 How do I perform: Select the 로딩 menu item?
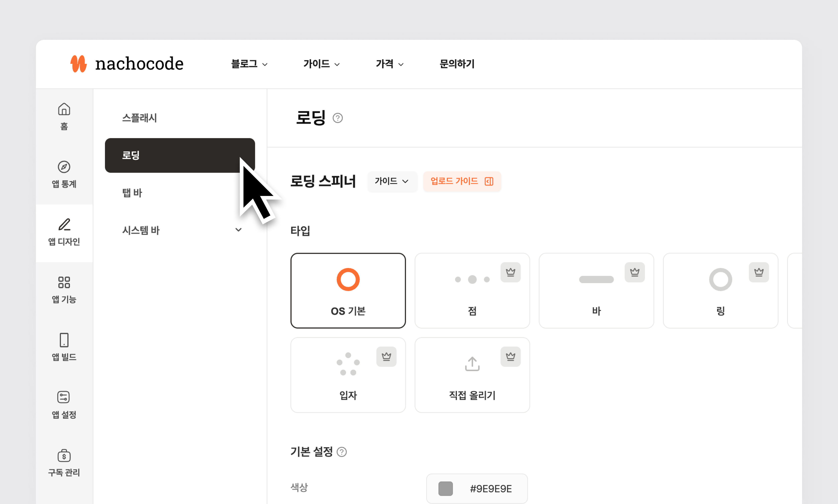click(x=180, y=155)
